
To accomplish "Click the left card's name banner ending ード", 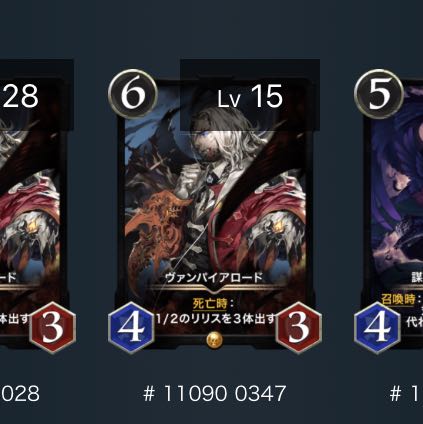I will (x=8, y=277).
